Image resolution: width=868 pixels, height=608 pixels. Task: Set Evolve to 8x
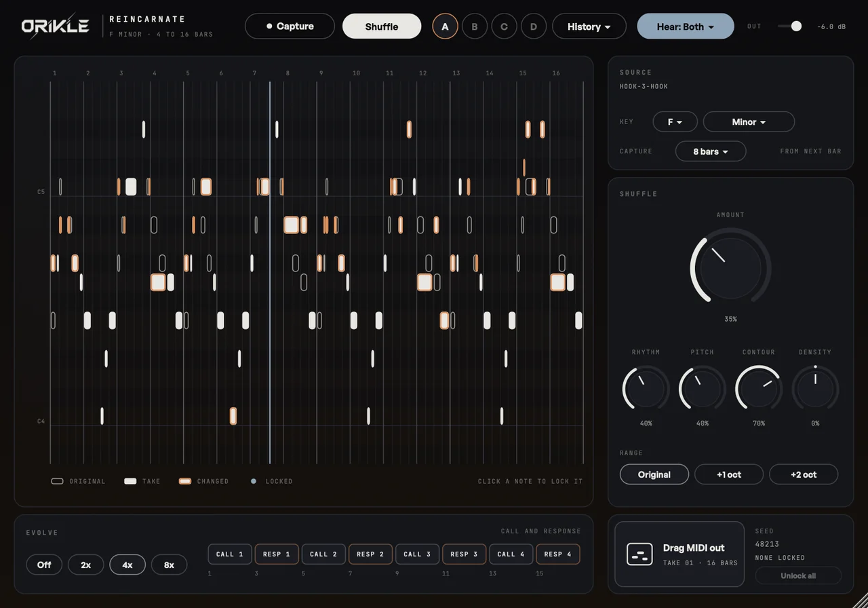pyautogui.click(x=169, y=565)
